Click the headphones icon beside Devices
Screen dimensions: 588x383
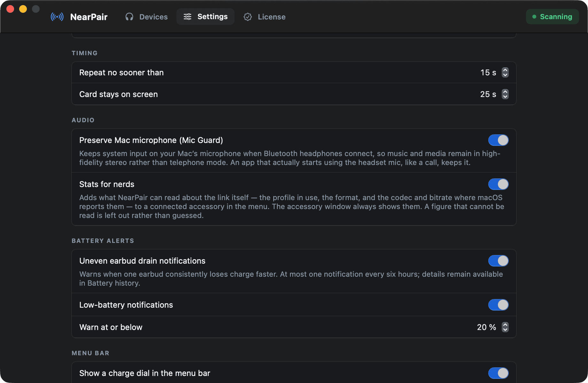(129, 17)
